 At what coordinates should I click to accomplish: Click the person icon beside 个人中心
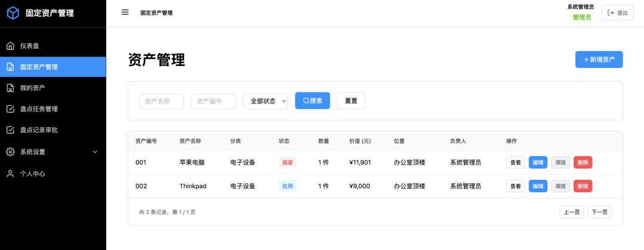pyautogui.click(x=11, y=174)
